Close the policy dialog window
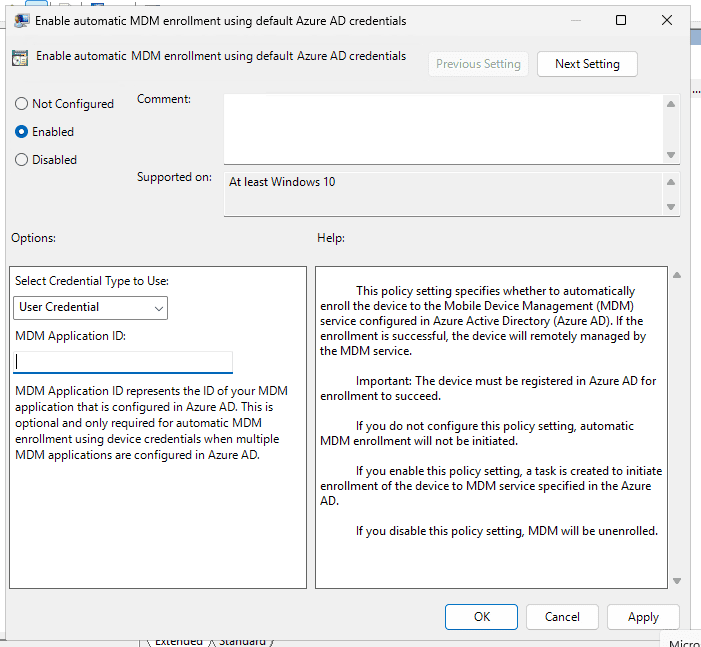Viewport: 701px width, 647px height. pos(667,20)
